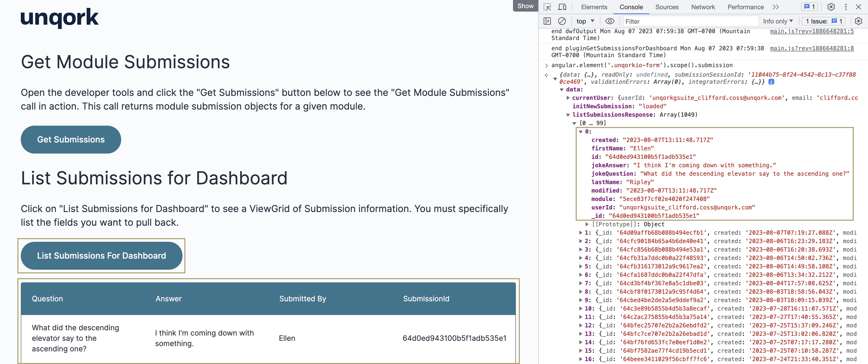Open the Info only log level dropdown
This screenshot has width=868, height=364.
click(778, 21)
